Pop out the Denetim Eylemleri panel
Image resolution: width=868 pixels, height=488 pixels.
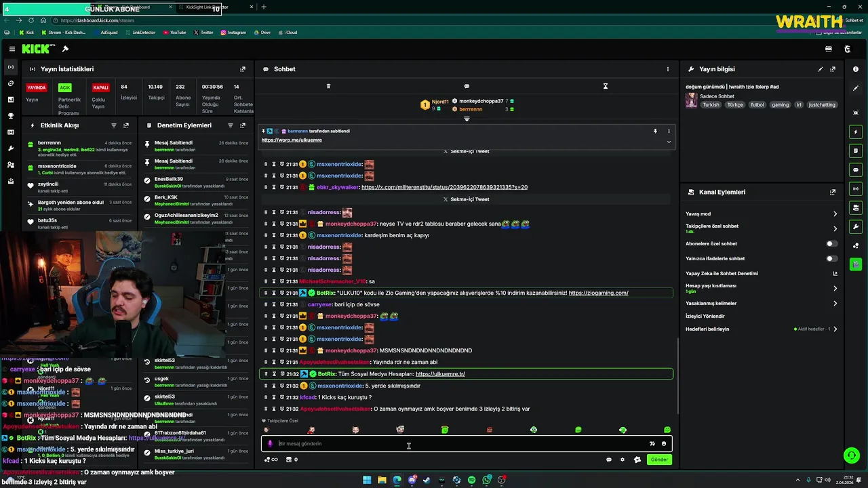[243, 125]
